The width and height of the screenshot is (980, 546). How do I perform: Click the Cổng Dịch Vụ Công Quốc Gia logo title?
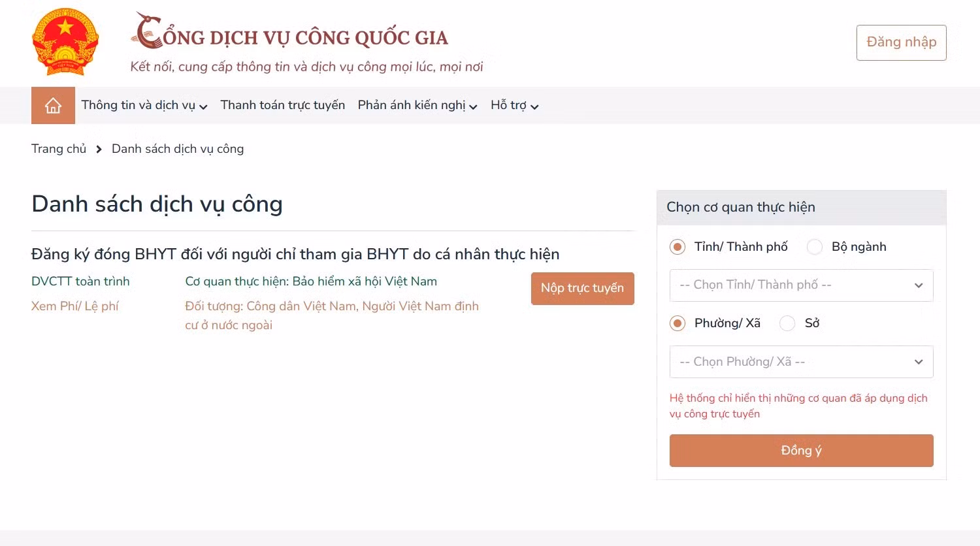pos(289,31)
